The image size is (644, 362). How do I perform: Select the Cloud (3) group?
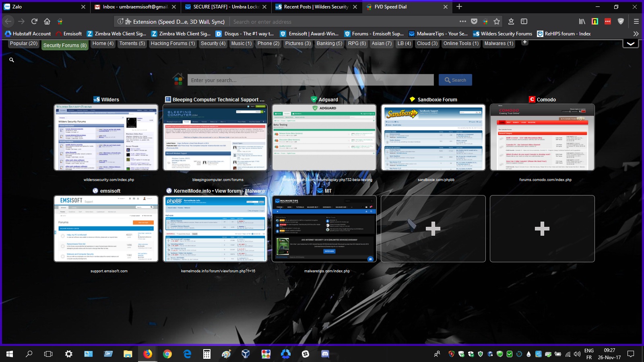427,43
